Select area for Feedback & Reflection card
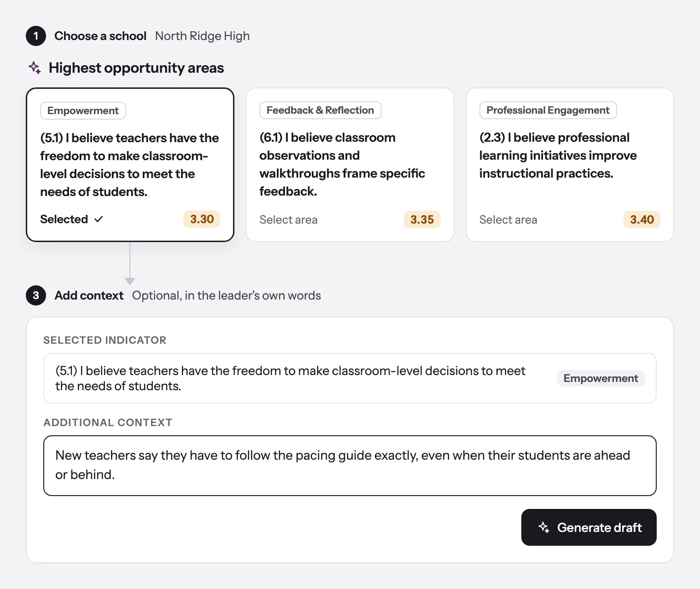This screenshot has height=589, width=700. tap(288, 219)
